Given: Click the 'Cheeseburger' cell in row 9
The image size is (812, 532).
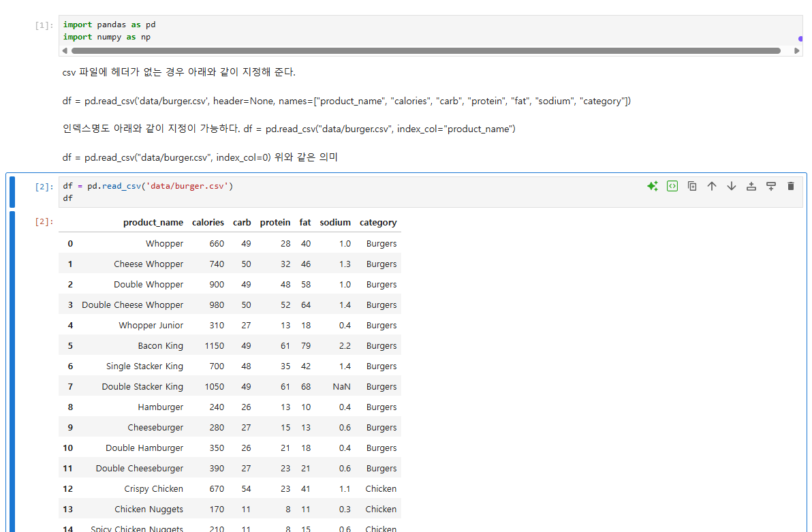Looking at the screenshot, I should [x=155, y=427].
